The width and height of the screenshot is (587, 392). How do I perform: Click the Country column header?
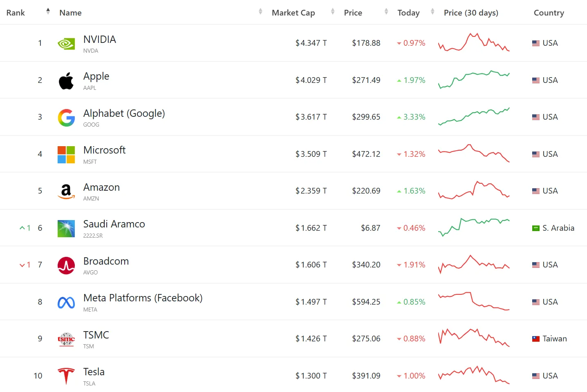(549, 13)
